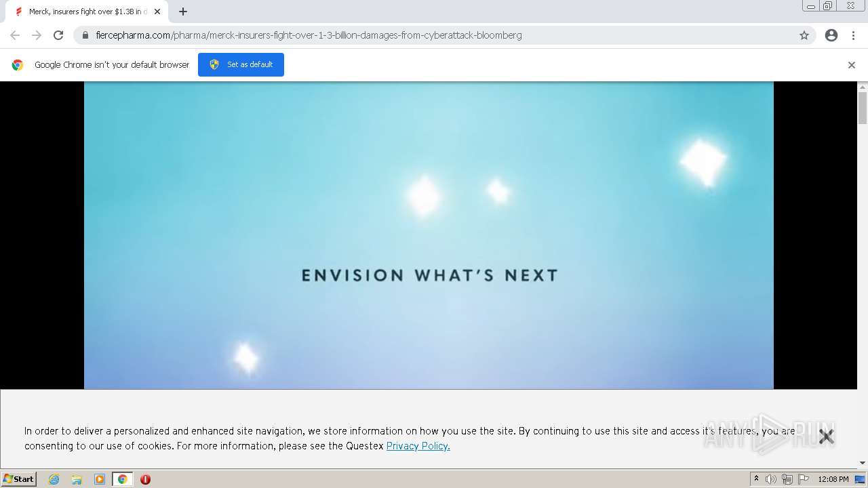Open the Chrome profile account icon
This screenshot has height=488, width=868.
click(x=831, y=35)
